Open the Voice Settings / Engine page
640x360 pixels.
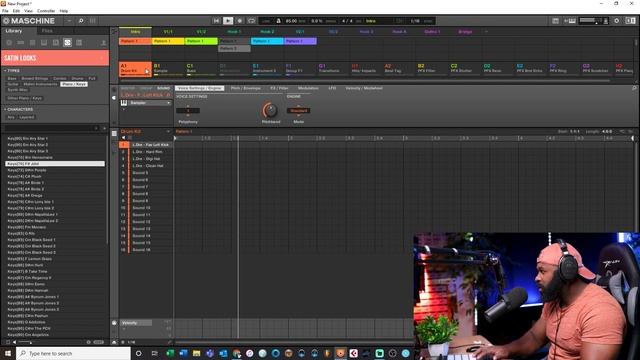pos(200,88)
